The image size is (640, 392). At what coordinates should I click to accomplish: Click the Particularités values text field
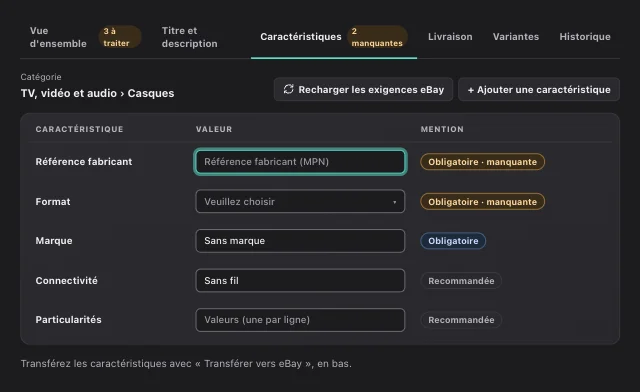(300, 320)
